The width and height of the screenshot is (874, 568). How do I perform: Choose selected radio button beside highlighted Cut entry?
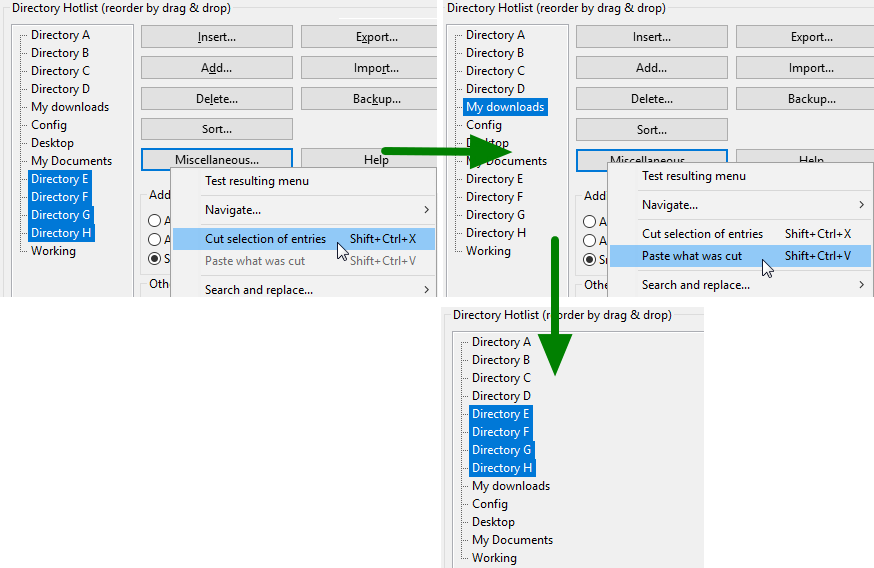pos(155,259)
